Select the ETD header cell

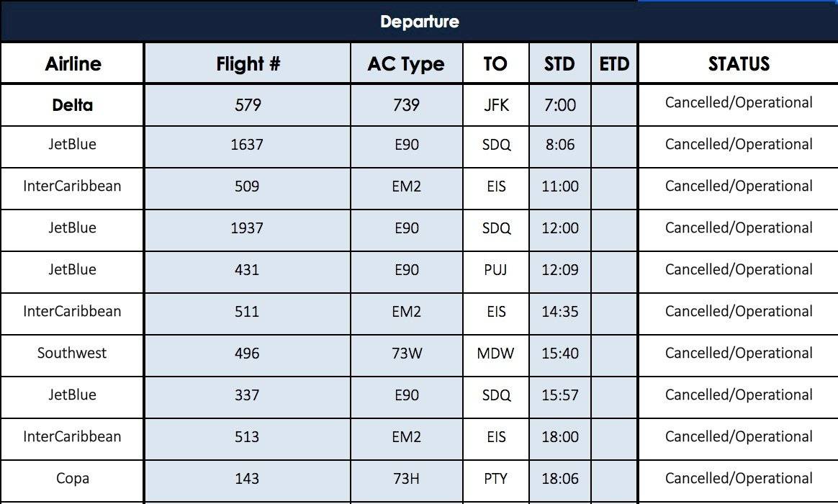(614, 63)
